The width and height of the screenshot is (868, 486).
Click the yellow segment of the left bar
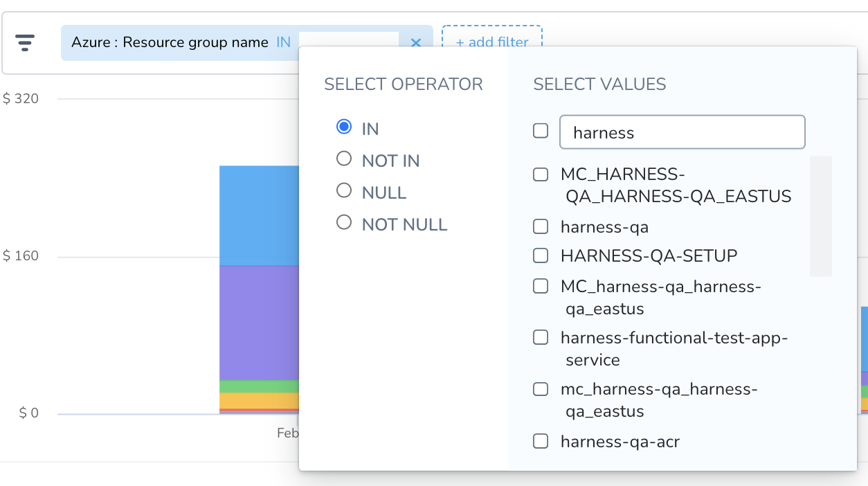(259, 401)
